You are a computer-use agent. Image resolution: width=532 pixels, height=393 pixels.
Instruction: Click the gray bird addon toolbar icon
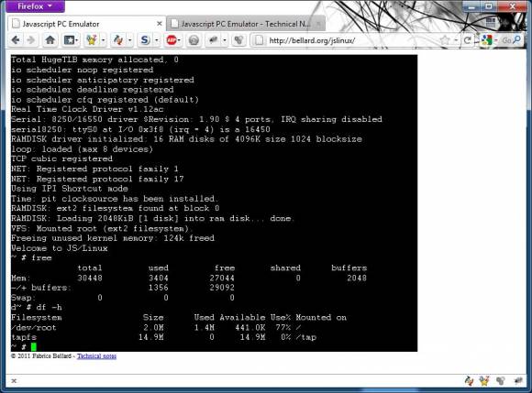point(213,40)
